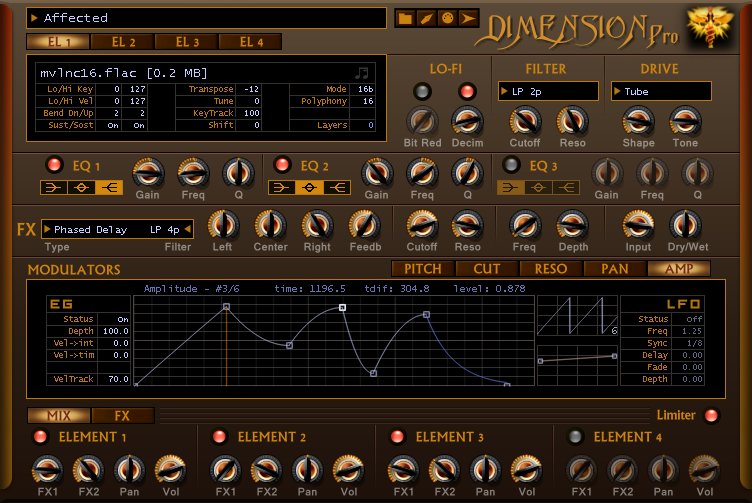
Task: Select EQ 1 peak shape icon
Action: click(82, 187)
